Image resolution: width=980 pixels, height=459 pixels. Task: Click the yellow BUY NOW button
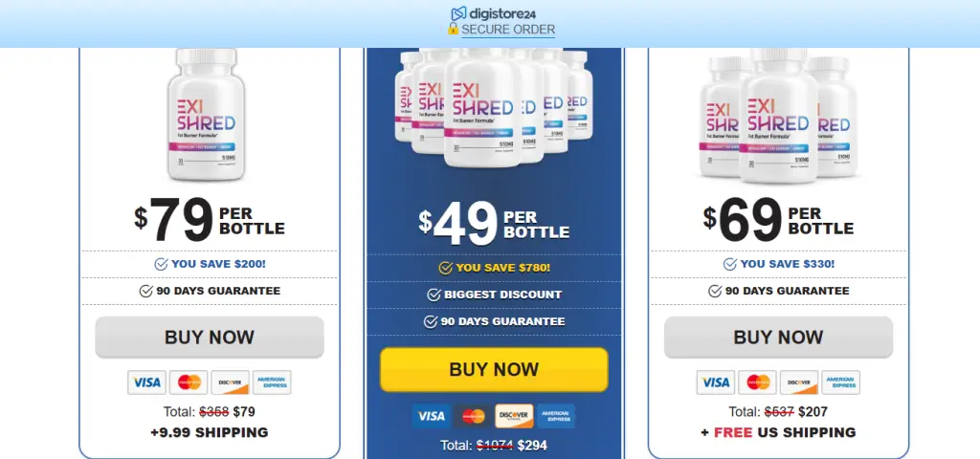coord(494,370)
